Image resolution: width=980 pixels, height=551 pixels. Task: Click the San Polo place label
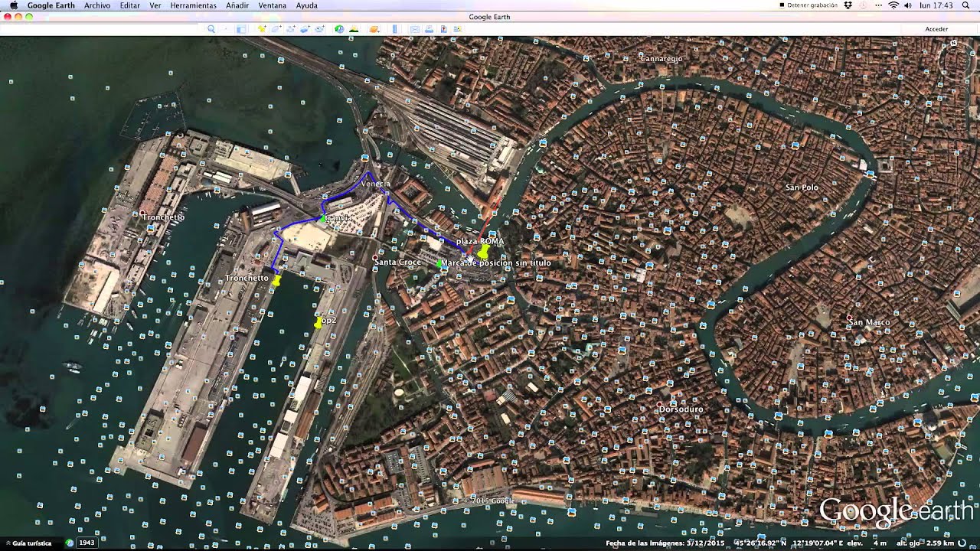click(x=802, y=187)
